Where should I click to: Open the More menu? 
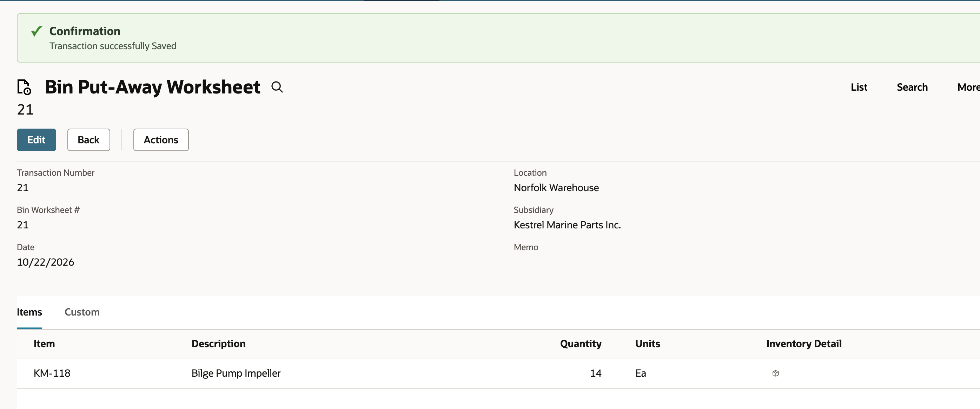968,87
